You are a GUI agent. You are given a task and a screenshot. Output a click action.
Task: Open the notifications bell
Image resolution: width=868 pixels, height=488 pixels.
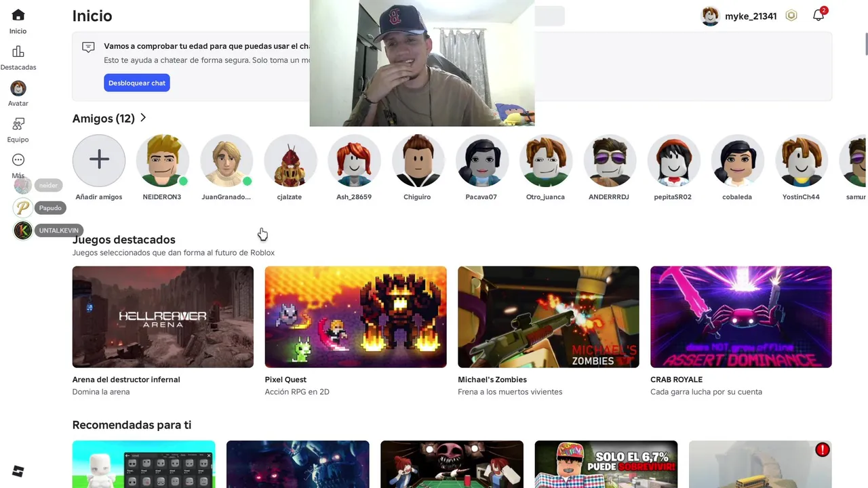click(x=818, y=16)
